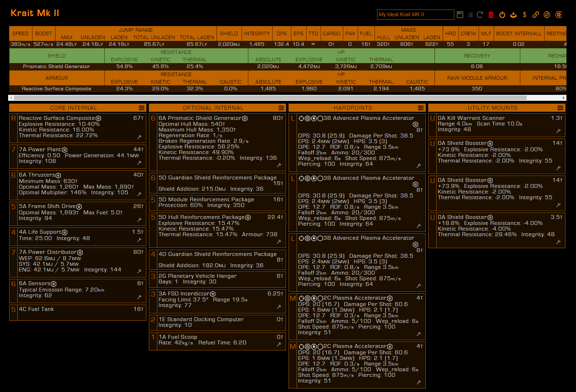Click the power reset icon in toolbar
Viewport: 576px width, 392px height.
tap(502, 14)
